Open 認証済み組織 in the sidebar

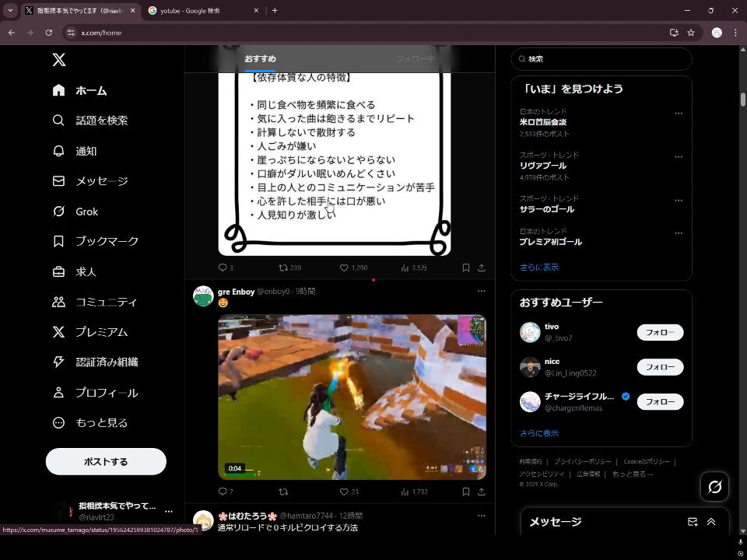95,362
